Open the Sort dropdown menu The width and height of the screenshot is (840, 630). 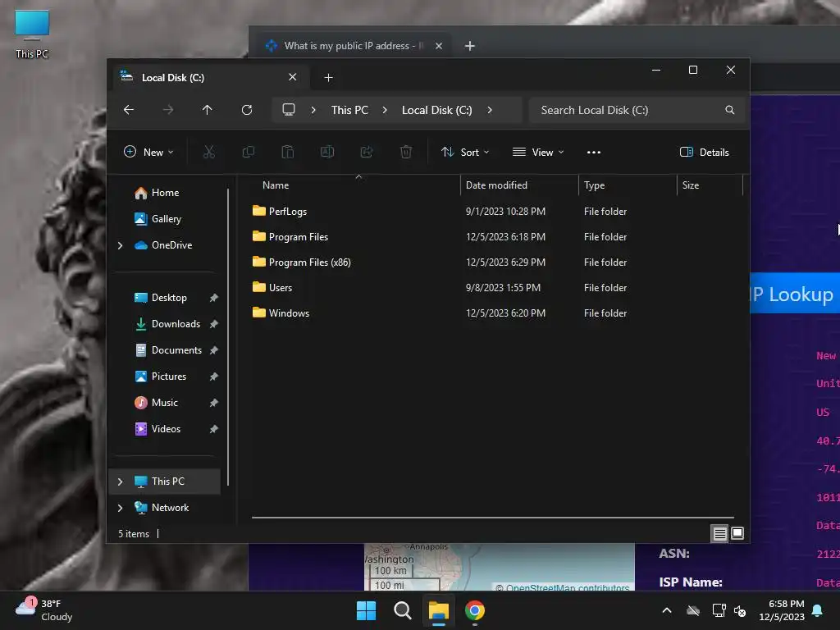[465, 152]
